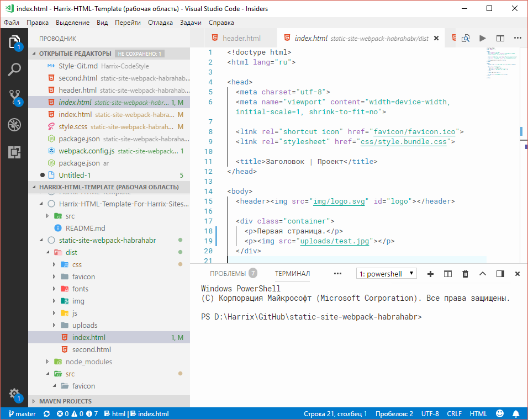Toggle the panel layout icon

coord(500,273)
